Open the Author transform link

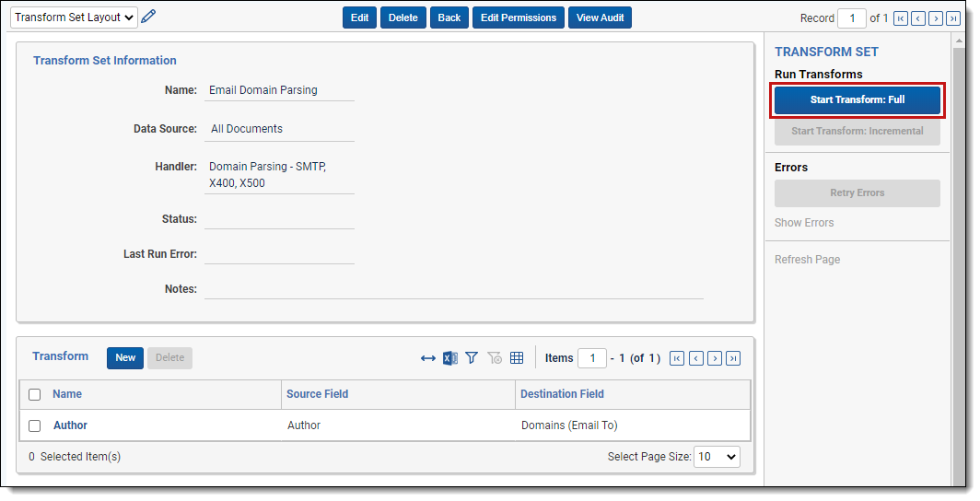pyautogui.click(x=70, y=425)
